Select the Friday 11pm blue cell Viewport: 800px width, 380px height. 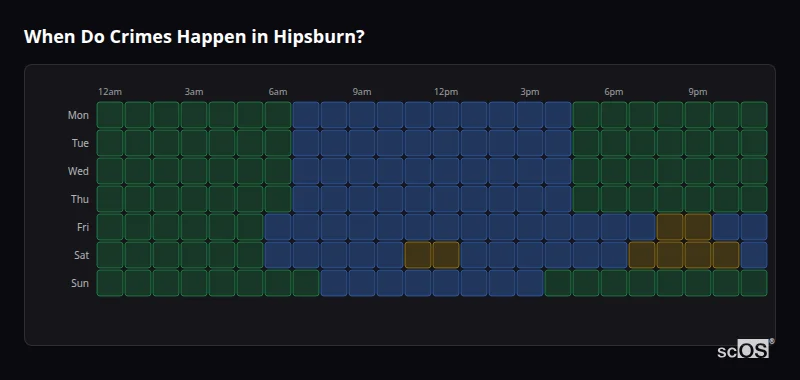[754, 227]
